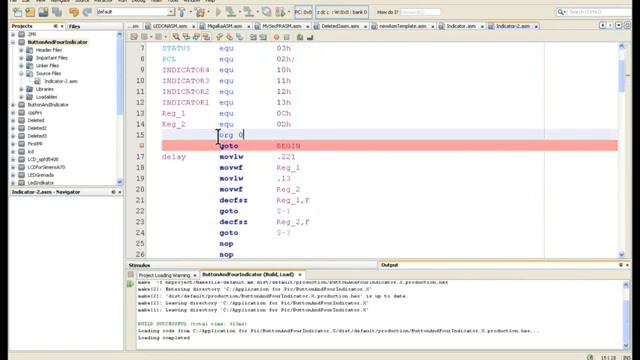The width and height of the screenshot is (640, 360).
Task: Switch to the Stimulus panel tab
Action: pyautogui.click(x=139, y=265)
